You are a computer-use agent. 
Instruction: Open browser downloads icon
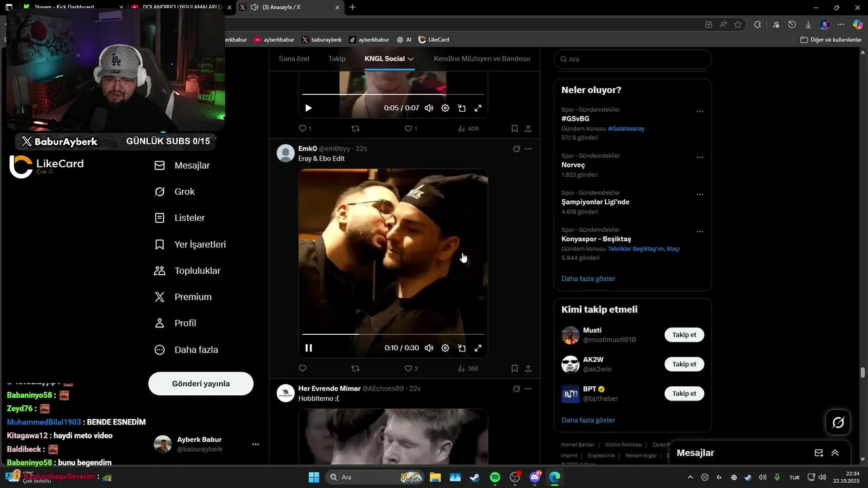tap(808, 24)
